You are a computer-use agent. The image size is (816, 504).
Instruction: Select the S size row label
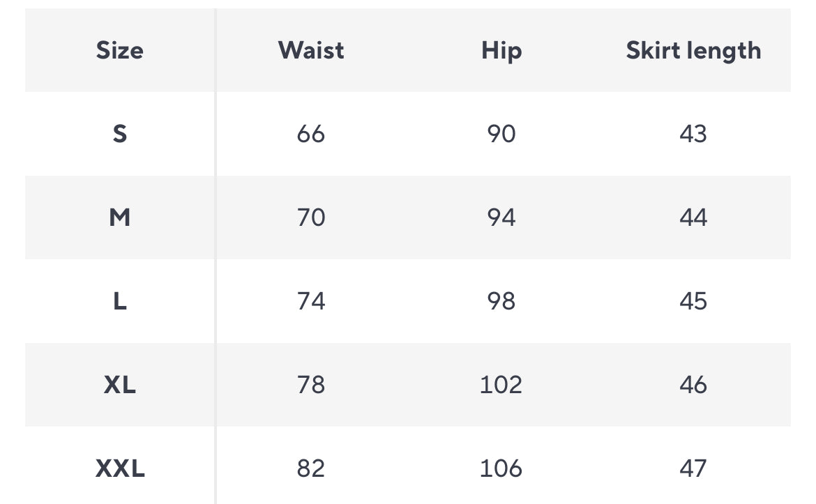(x=120, y=134)
